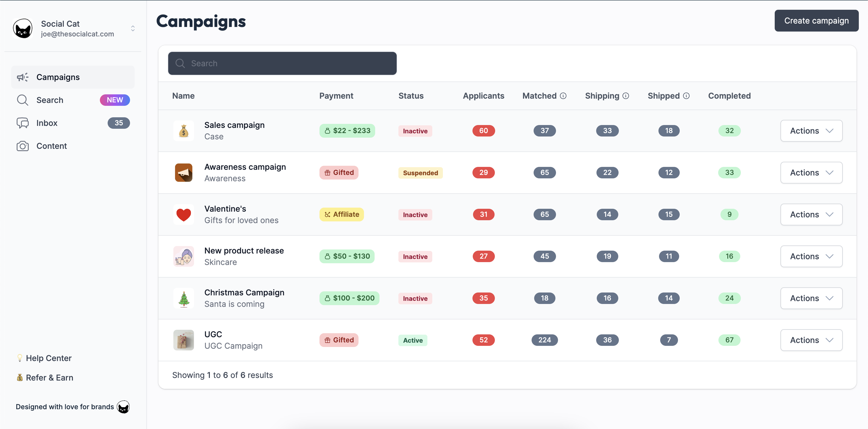Click the Create campaign button
868x429 pixels.
pyautogui.click(x=817, y=20)
